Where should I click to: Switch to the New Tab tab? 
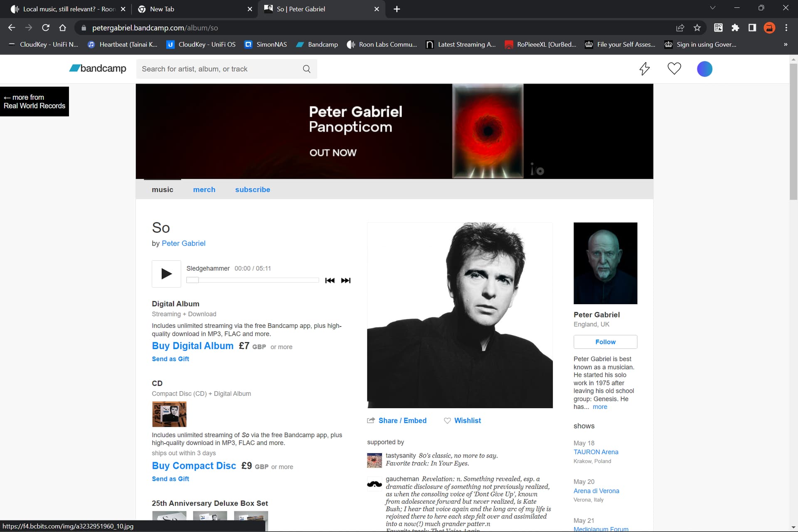coord(194,9)
